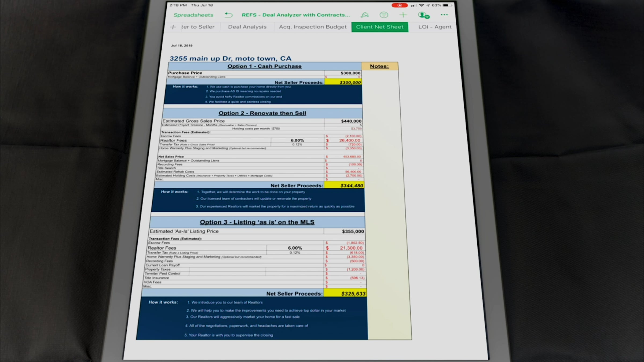Add a new sheet with the plus tab button
This screenshot has width=644, height=362.
173,27
